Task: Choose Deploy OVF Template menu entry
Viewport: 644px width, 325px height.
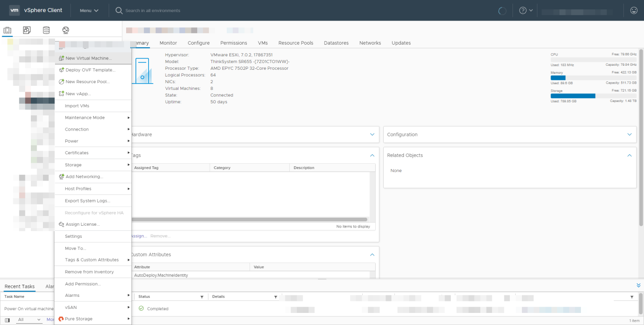Action: 90,70
